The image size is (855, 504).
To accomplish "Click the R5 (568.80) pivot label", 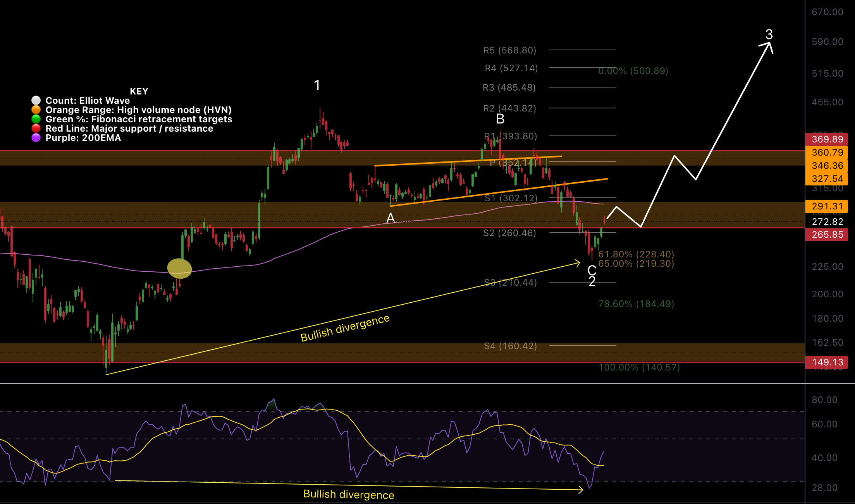I will point(509,50).
